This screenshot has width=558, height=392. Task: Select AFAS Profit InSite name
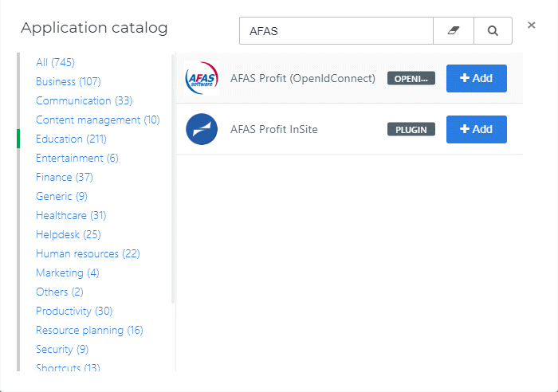[x=274, y=129]
